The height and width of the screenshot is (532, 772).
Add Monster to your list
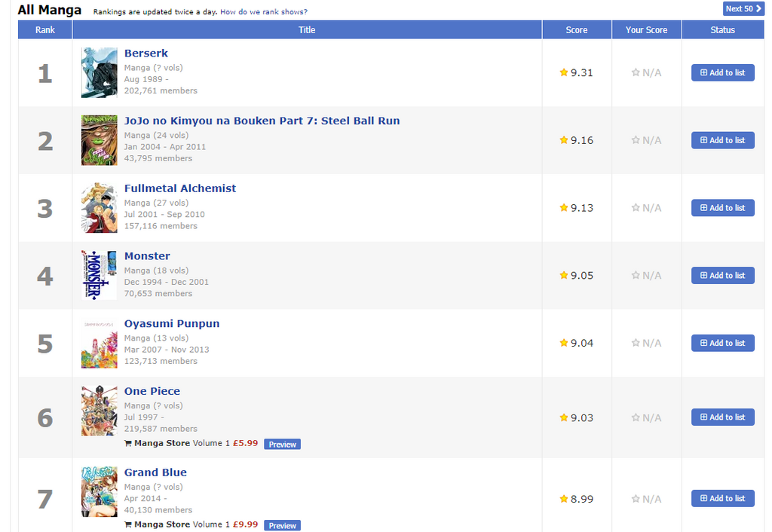(x=723, y=275)
